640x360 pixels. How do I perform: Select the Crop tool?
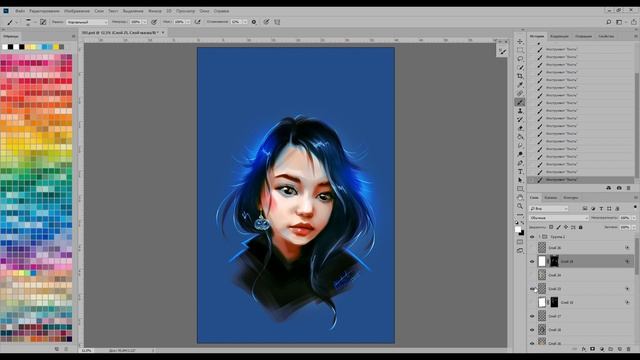(520, 76)
